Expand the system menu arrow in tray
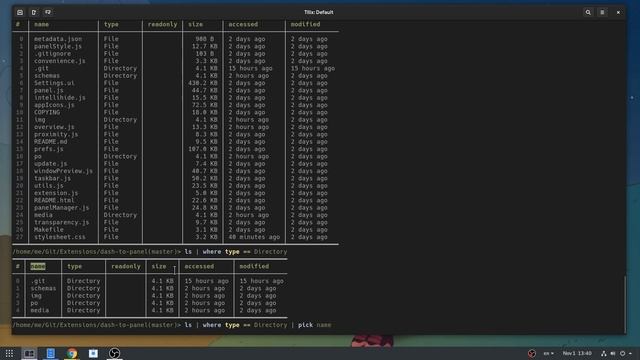This screenshot has width=640, height=360. (631, 353)
